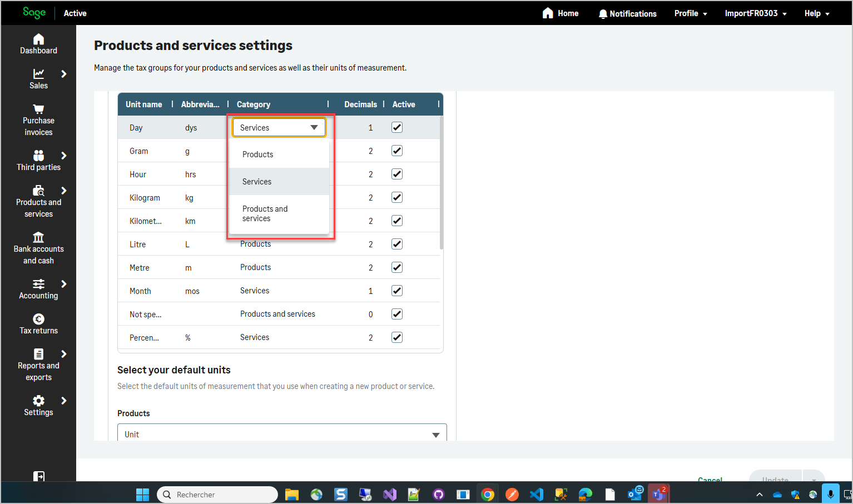This screenshot has height=504, width=853.
Task: Open the Sales section icon
Action: tap(38, 73)
